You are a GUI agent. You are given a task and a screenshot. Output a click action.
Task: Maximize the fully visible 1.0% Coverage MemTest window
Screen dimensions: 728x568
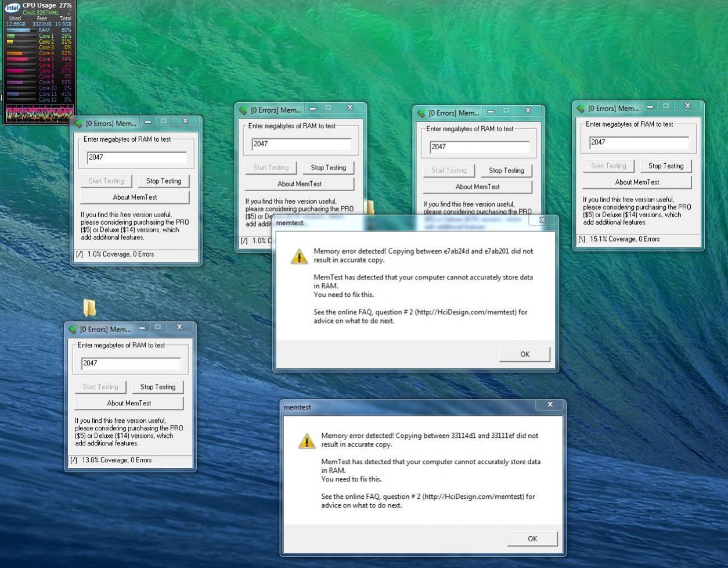click(164, 121)
